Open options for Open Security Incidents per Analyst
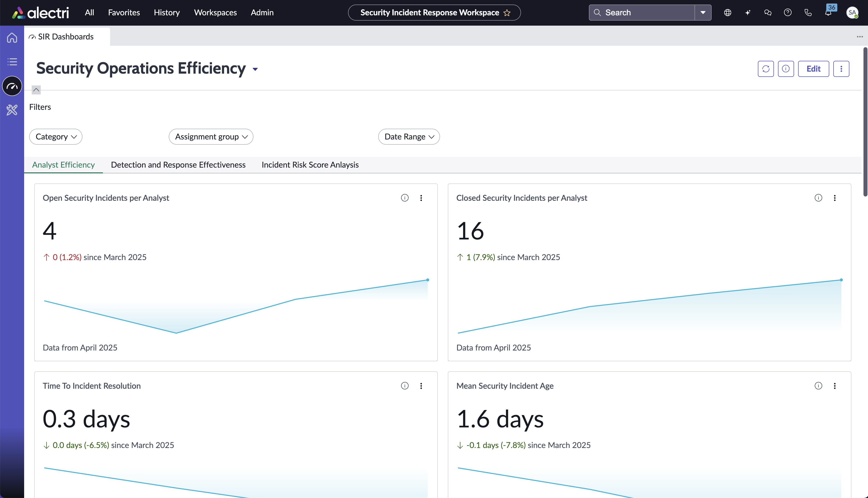 (x=421, y=198)
